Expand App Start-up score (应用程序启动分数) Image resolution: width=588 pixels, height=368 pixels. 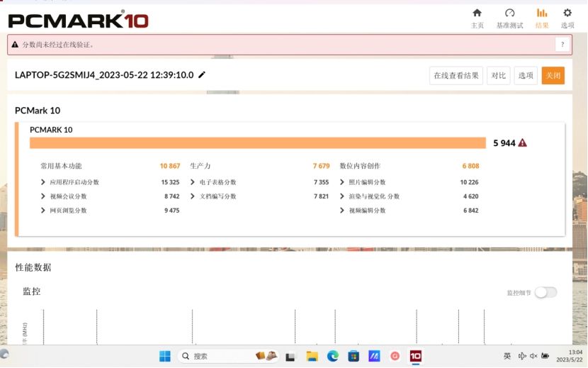pos(43,182)
